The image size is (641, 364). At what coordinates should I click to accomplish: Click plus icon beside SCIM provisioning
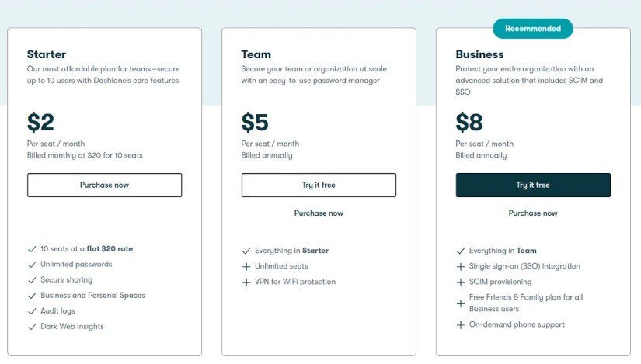pos(461,282)
